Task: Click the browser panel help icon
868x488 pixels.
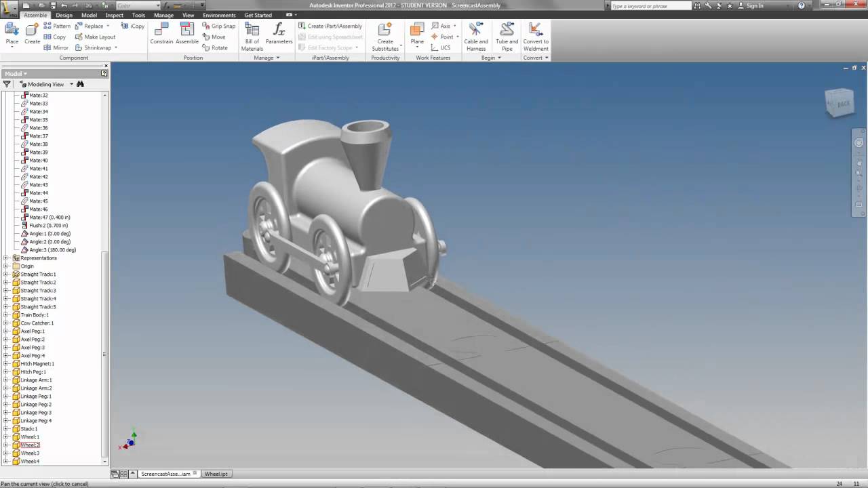Action: (104, 73)
